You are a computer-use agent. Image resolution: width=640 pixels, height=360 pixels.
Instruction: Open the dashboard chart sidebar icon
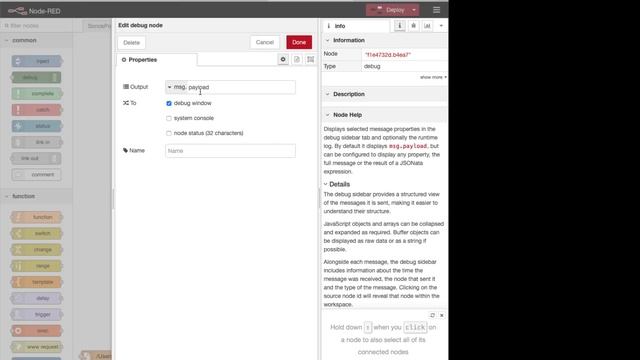pos(427,26)
